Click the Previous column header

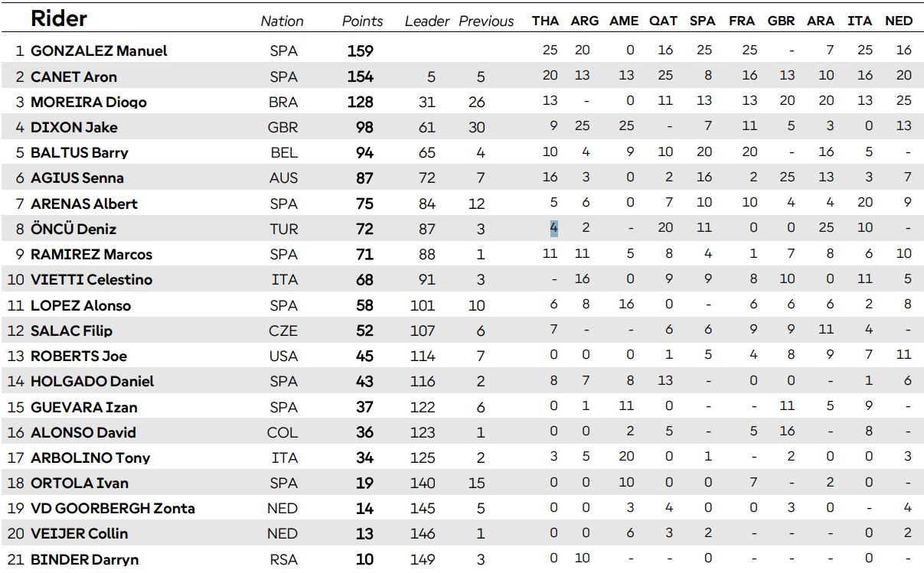pyautogui.click(x=487, y=21)
